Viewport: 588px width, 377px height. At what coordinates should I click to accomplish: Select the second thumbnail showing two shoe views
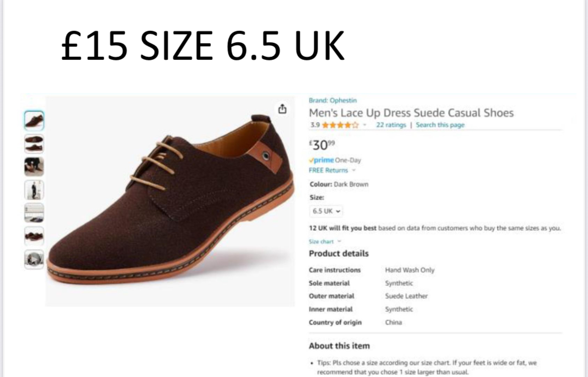click(x=34, y=144)
